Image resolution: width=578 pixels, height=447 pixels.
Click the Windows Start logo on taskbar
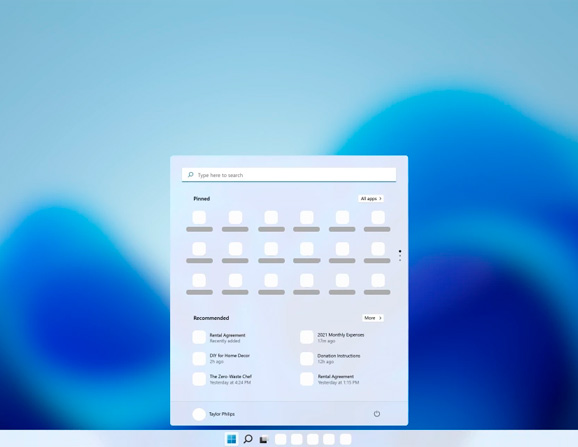tap(231, 439)
